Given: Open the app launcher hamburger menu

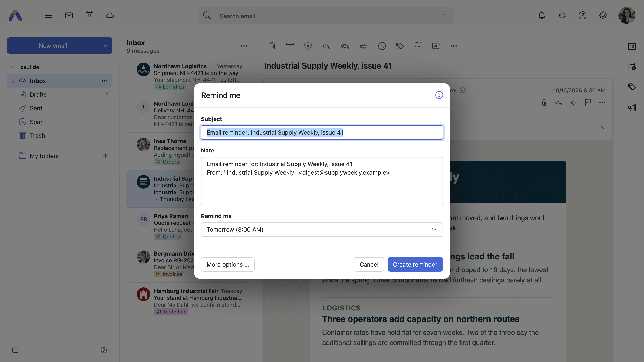Looking at the screenshot, I should (49, 16).
